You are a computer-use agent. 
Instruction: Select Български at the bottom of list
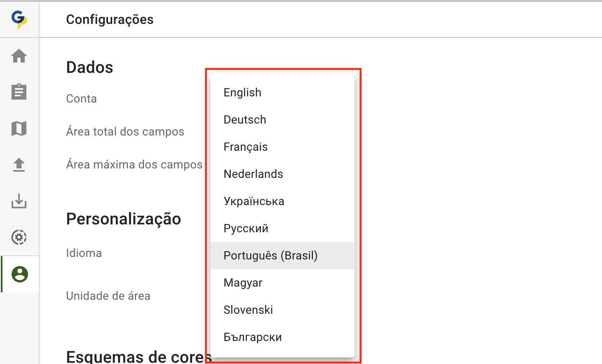(253, 337)
